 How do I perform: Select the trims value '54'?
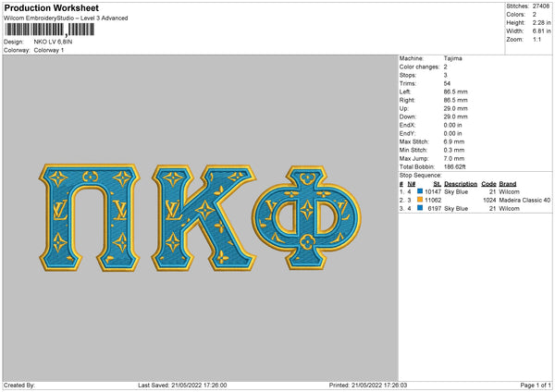coord(447,83)
